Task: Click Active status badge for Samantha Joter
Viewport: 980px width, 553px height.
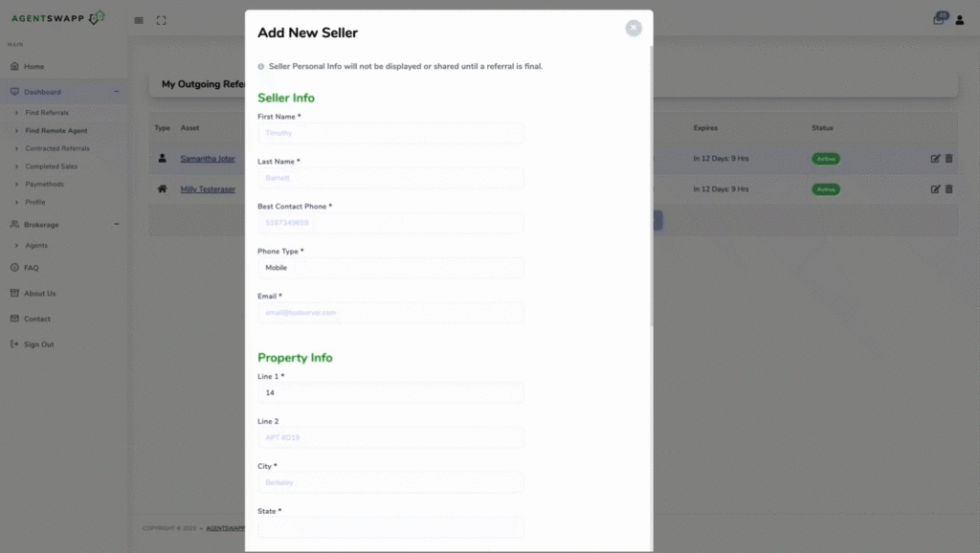Action: point(826,159)
